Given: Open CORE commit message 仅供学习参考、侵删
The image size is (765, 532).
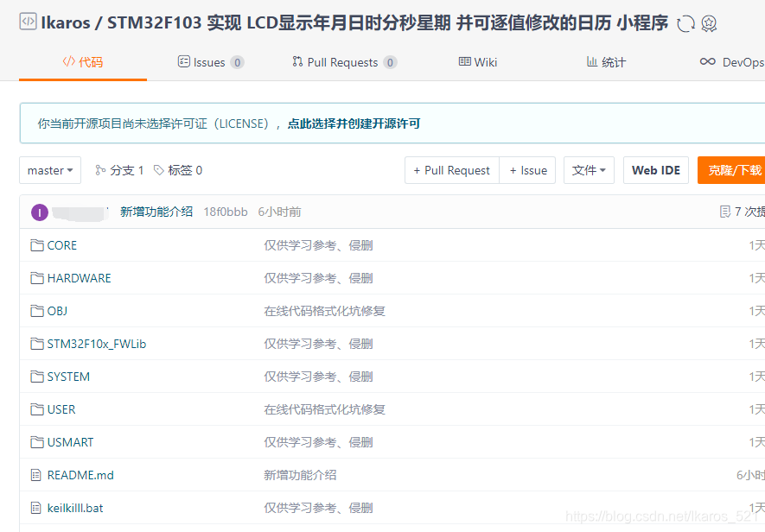Looking at the screenshot, I should coord(318,245).
